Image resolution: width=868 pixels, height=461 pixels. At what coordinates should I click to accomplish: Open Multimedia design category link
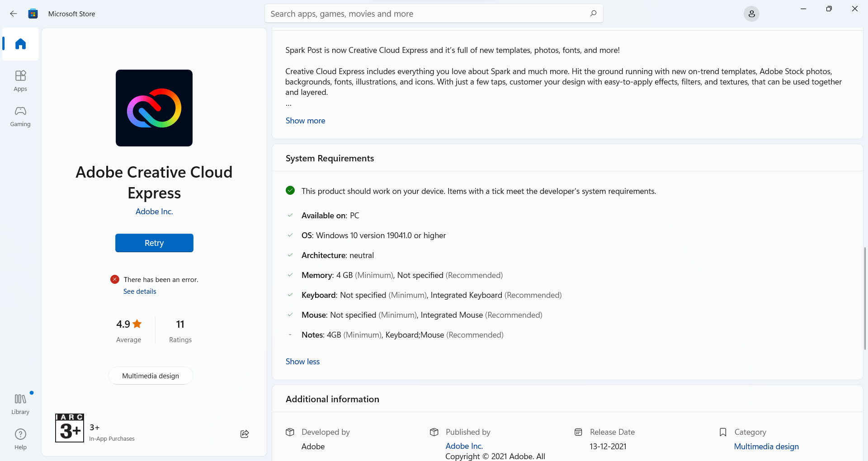click(x=766, y=447)
